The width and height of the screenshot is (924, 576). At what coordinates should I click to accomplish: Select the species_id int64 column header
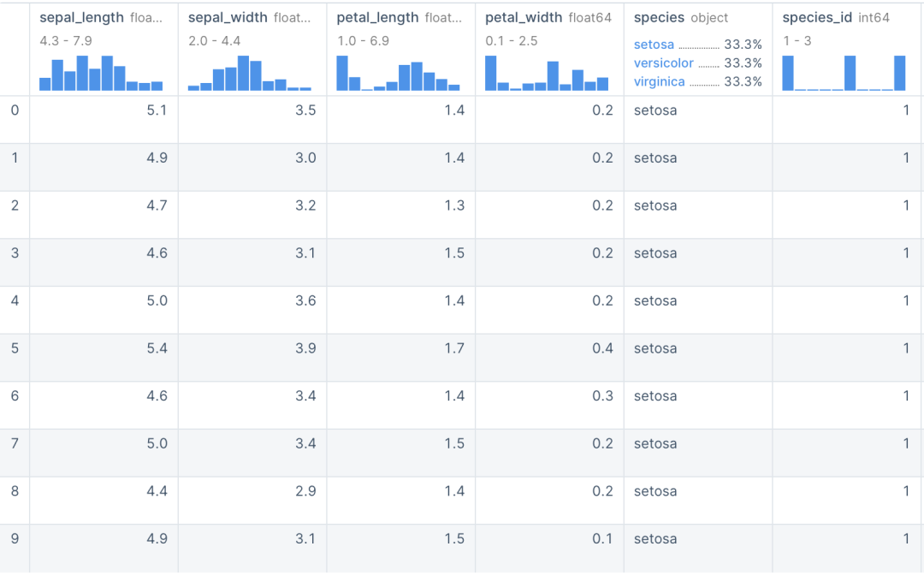click(836, 18)
